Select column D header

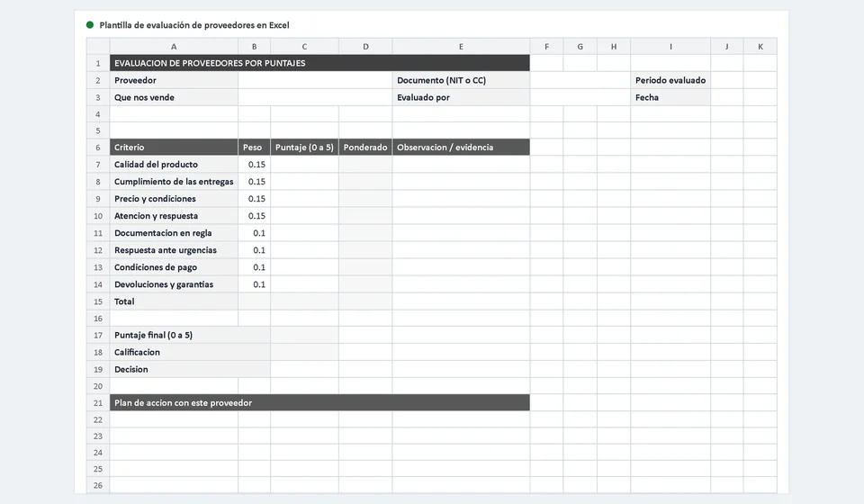[365, 46]
